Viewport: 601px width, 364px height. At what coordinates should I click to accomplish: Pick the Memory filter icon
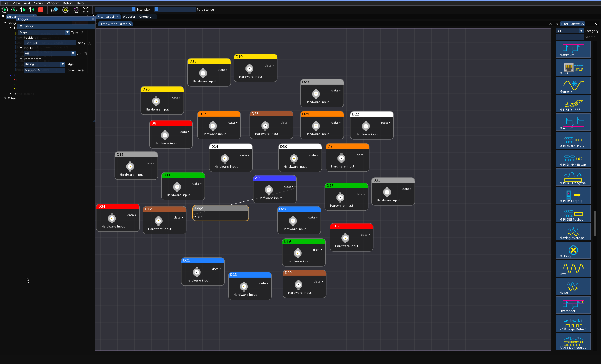point(573,86)
